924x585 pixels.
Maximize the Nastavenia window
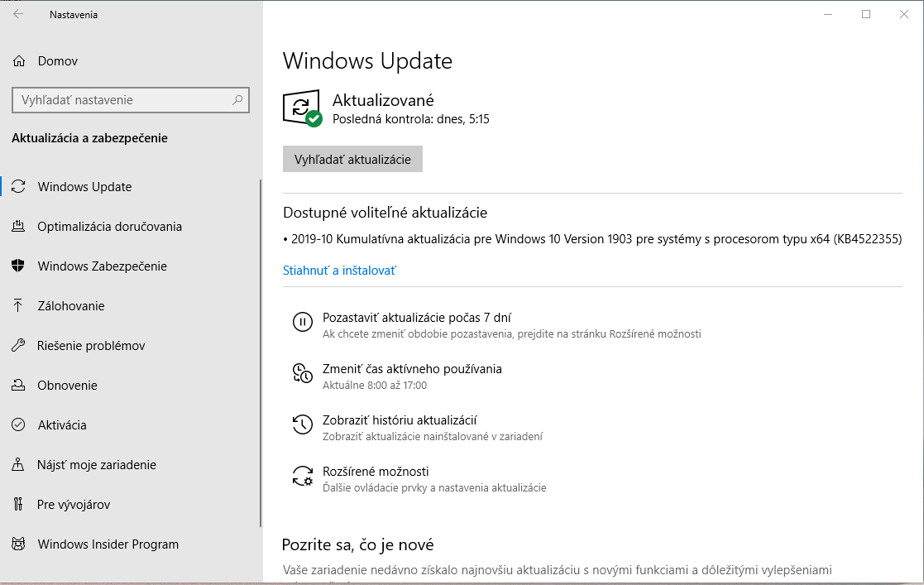pos(865,14)
